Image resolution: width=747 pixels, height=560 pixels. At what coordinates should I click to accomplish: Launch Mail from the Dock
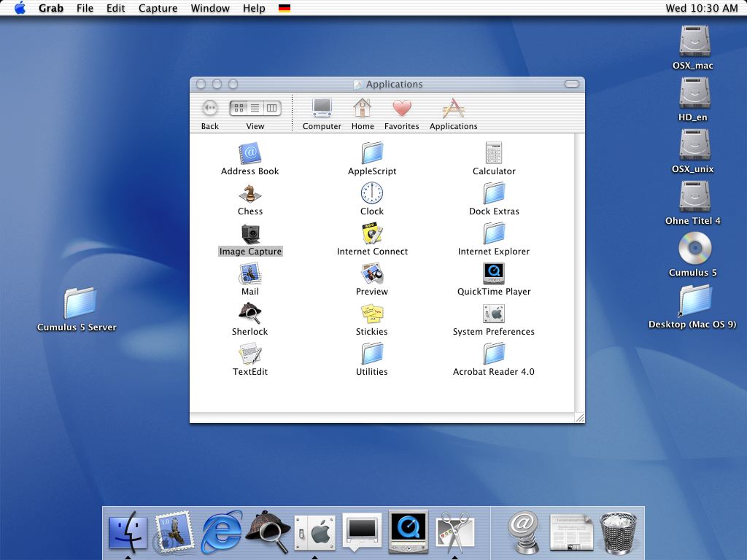(174, 532)
